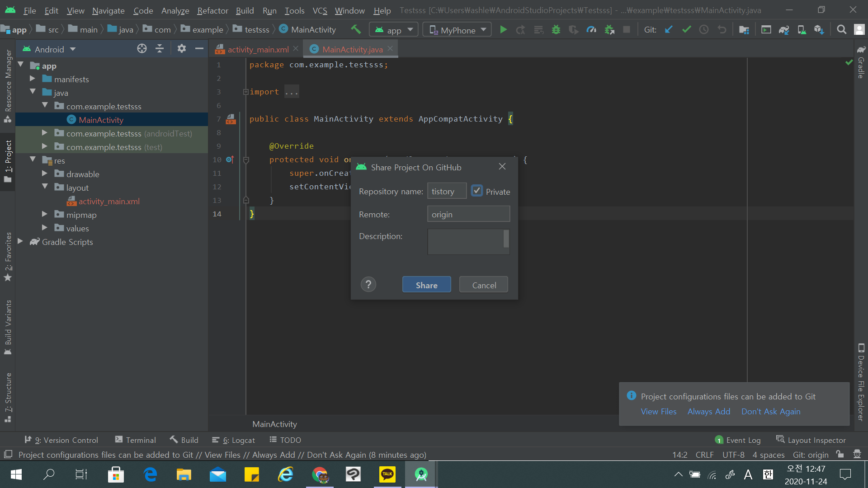Toggle the Terminal tool window
The image size is (868, 488).
point(136,440)
